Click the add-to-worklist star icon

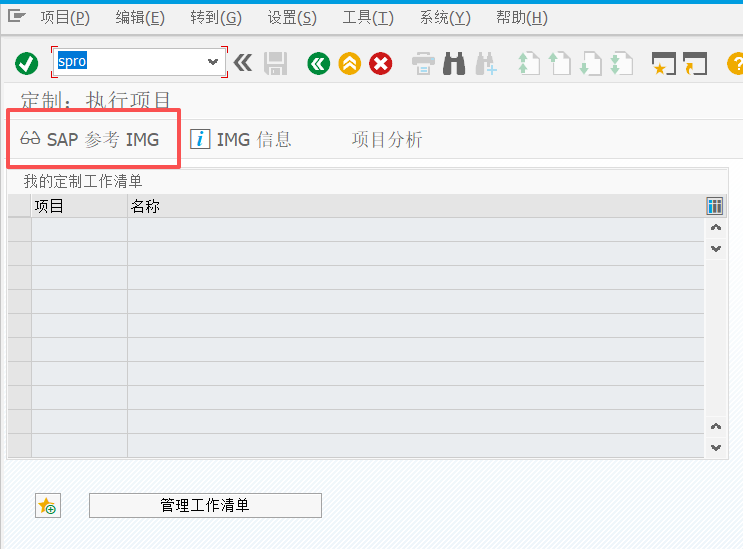[48, 505]
